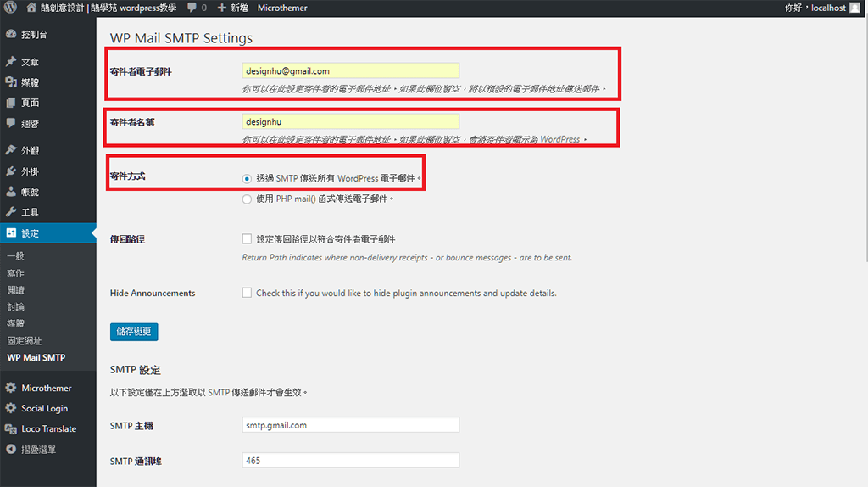Open the 外觀 menu item
Viewport: 868px width, 487px height.
point(48,151)
